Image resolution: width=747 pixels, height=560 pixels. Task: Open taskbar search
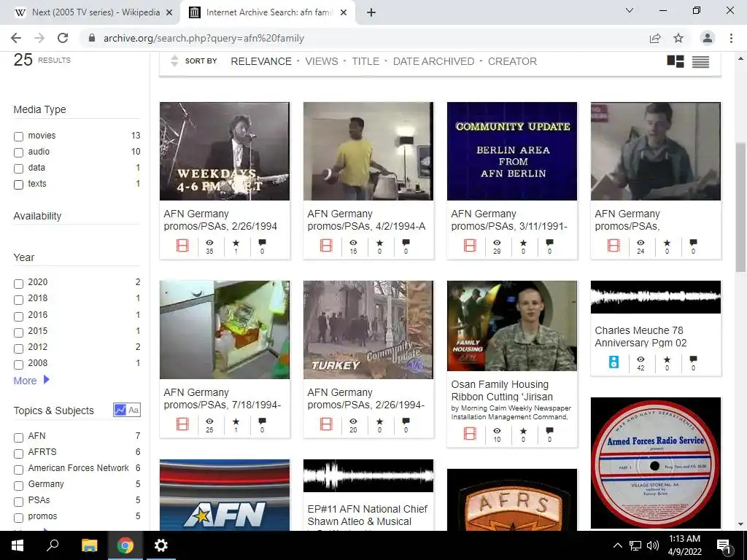pyautogui.click(x=53, y=545)
